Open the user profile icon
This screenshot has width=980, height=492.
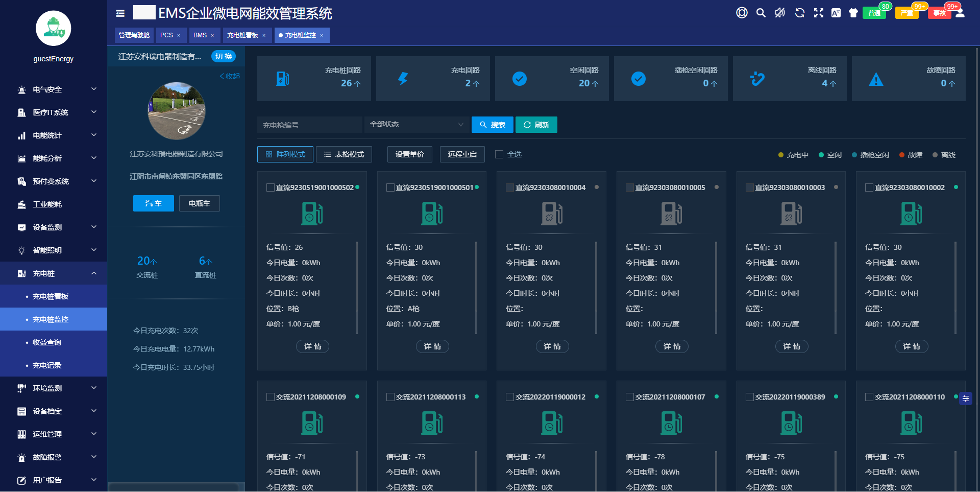coord(960,13)
